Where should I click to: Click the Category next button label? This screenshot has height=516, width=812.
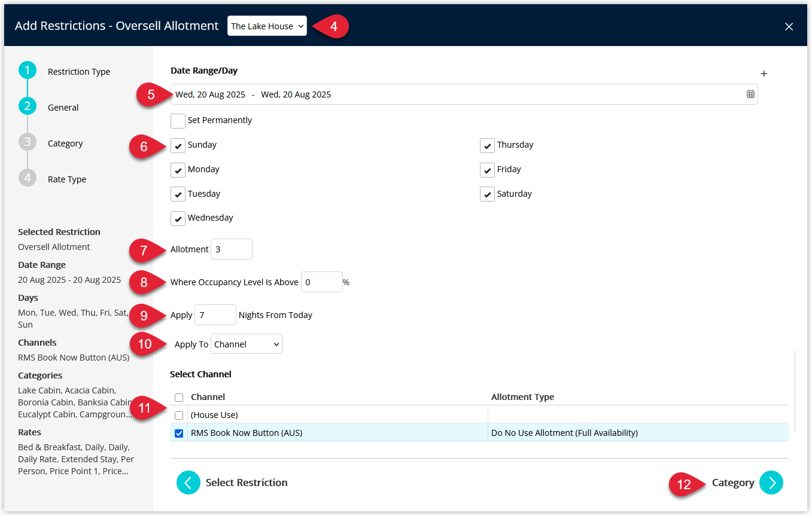point(733,483)
